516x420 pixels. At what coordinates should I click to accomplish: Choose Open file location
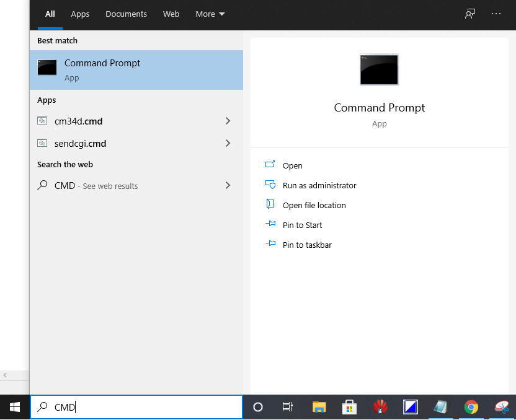pos(314,205)
